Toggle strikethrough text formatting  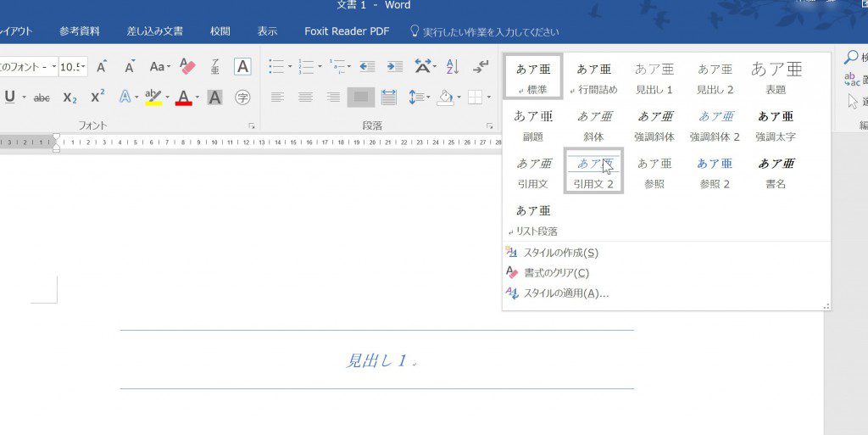click(x=42, y=98)
